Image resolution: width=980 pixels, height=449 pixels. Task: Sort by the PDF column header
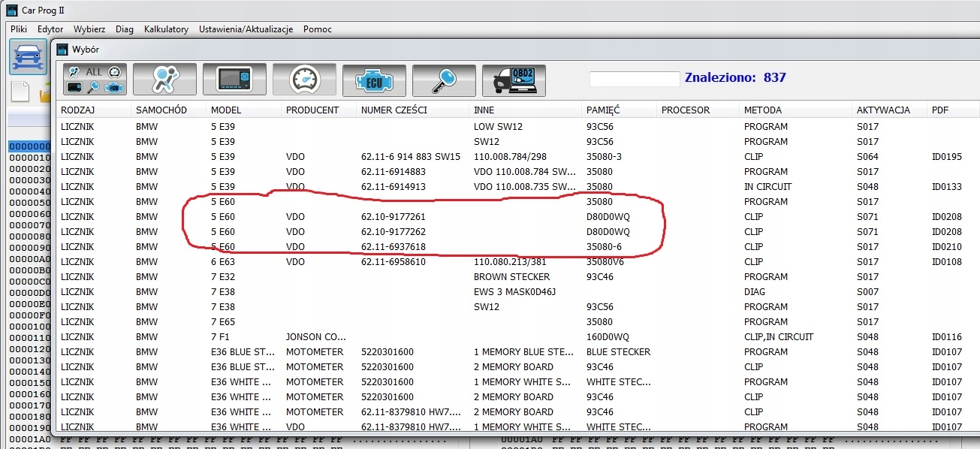954,110
